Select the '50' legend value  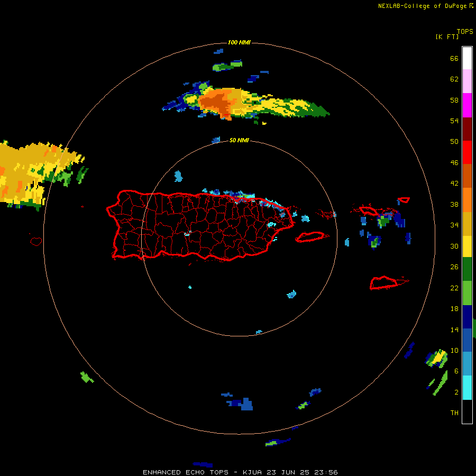click(454, 141)
